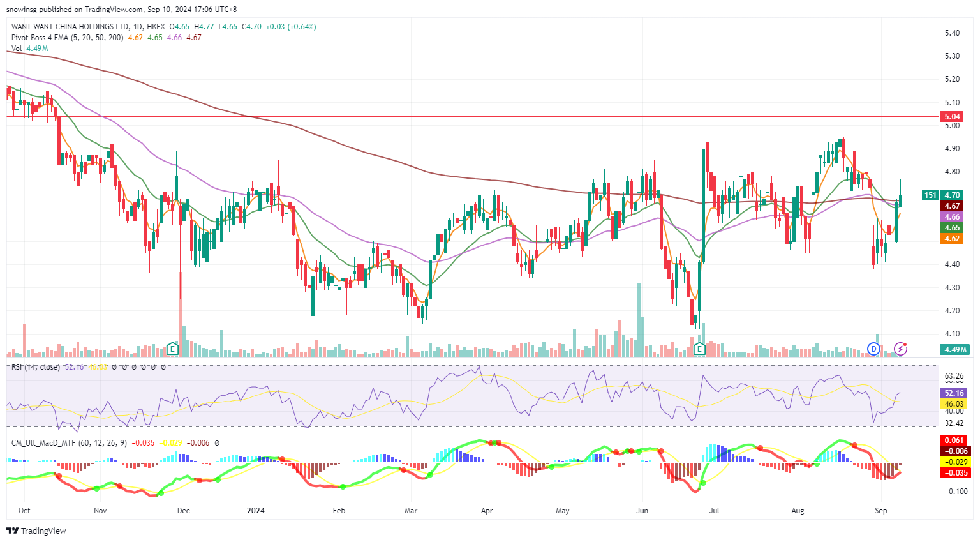Click the red -0.035 MACD axis label
Image resolution: width=980 pixels, height=542 pixels.
point(955,473)
